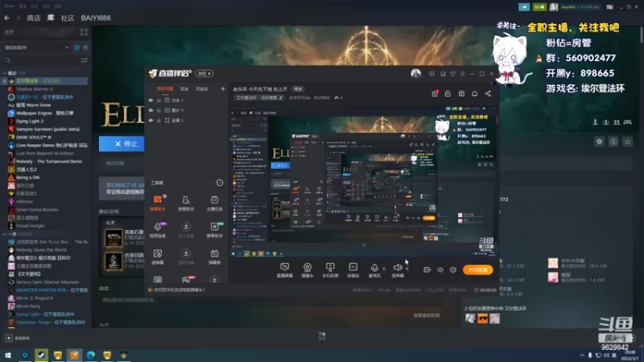Screen dimensions: 644x362
Task: Select Dying Light 2 in library
Action: click(x=30, y=121)
